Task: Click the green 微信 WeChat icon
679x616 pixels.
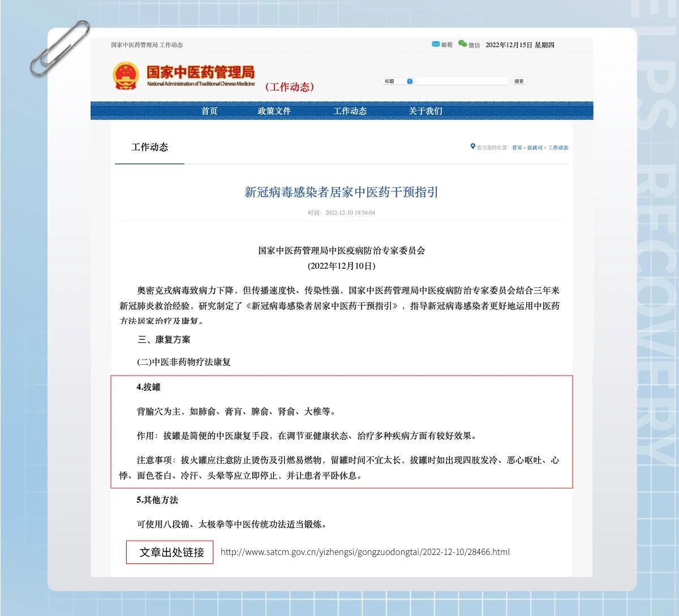Action: pyautogui.click(x=462, y=44)
